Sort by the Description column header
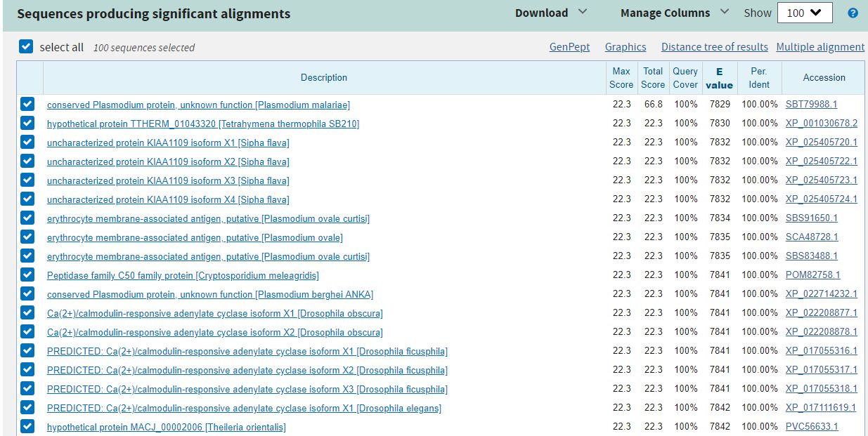 click(324, 77)
